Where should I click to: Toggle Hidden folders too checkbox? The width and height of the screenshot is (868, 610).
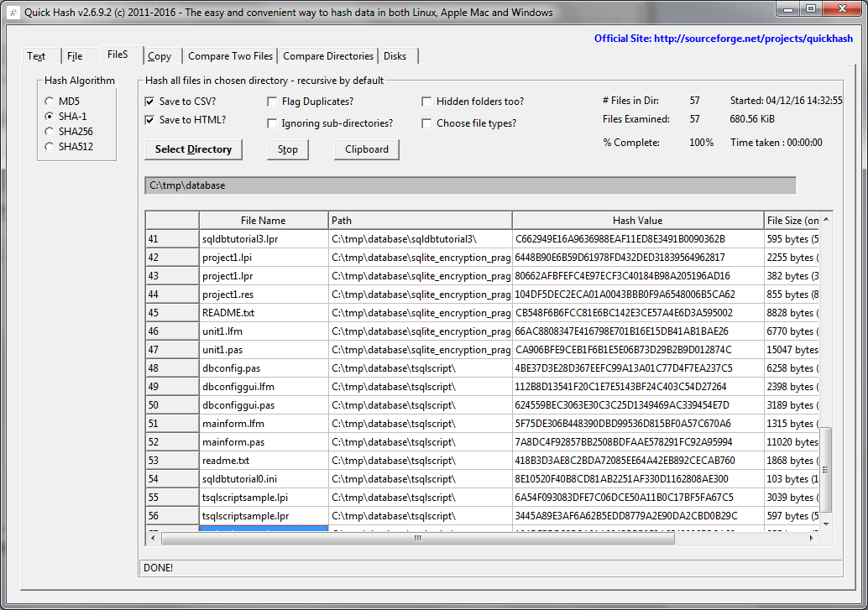click(x=427, y=102)
